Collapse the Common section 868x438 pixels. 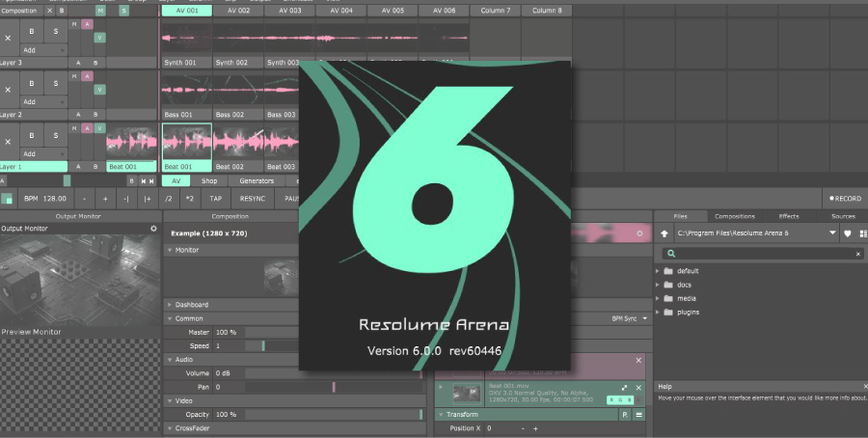tap(170, 318)
